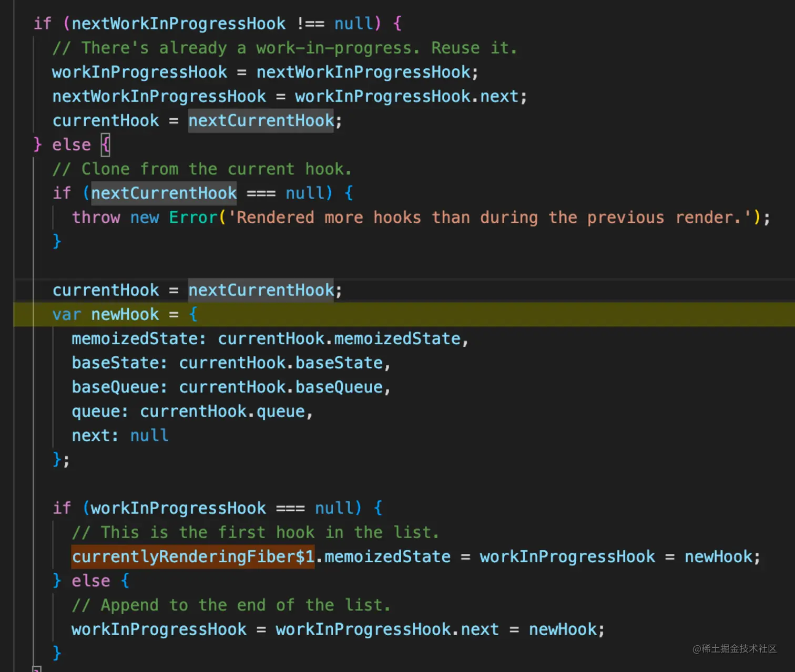Click the "currentHook.baseQueue" value
795x672 pixels.
pyautogui.click(x=281, y=387)
